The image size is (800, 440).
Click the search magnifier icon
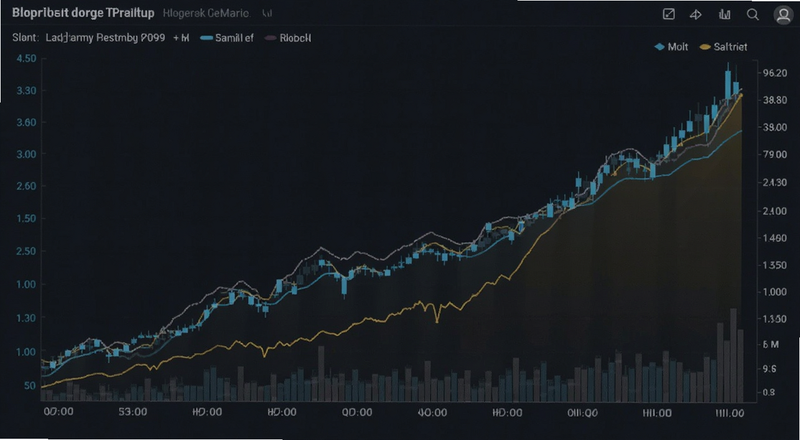point(753,14)
